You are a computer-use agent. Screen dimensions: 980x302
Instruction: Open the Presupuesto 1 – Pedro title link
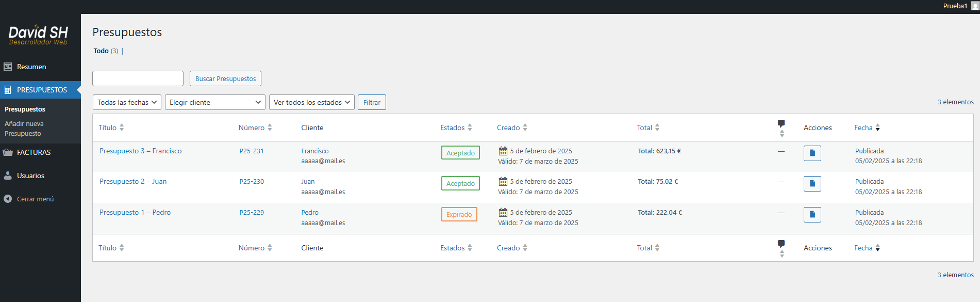[x=135, y=212]
